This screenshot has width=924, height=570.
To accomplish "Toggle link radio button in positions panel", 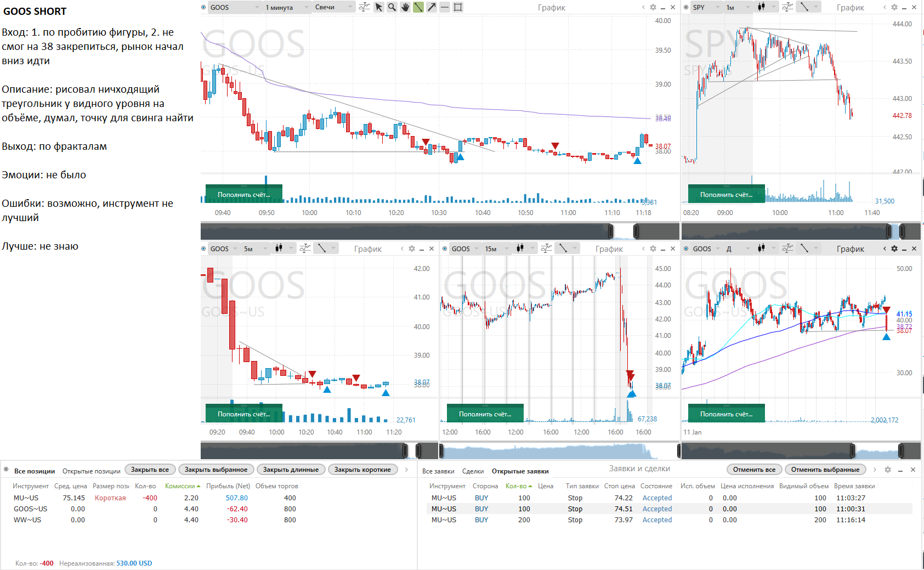I will click(6, 470).
